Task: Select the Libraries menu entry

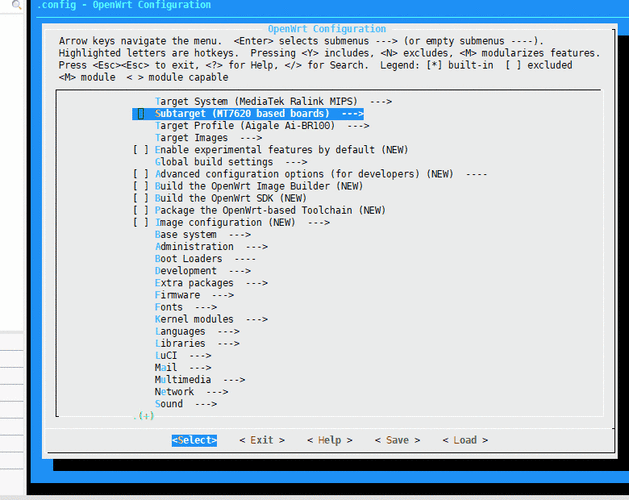Action: tap(197, 343)
